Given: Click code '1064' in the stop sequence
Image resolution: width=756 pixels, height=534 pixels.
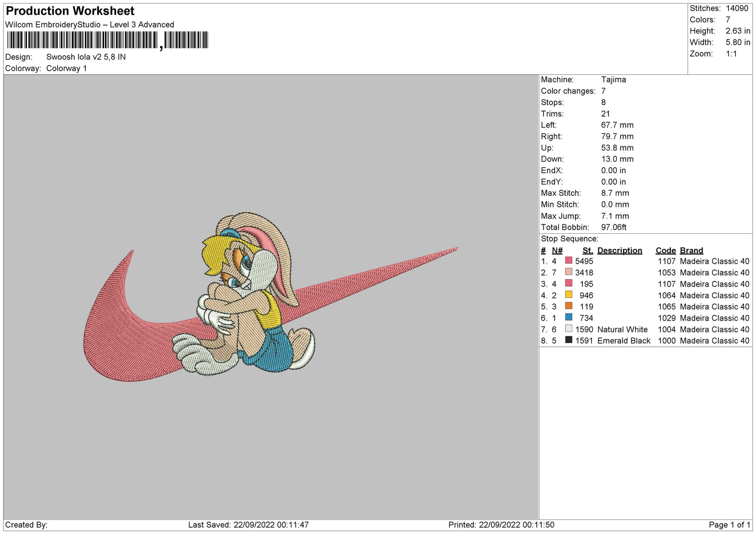Looking at the screenshot, I should click(x=667, y=296).
